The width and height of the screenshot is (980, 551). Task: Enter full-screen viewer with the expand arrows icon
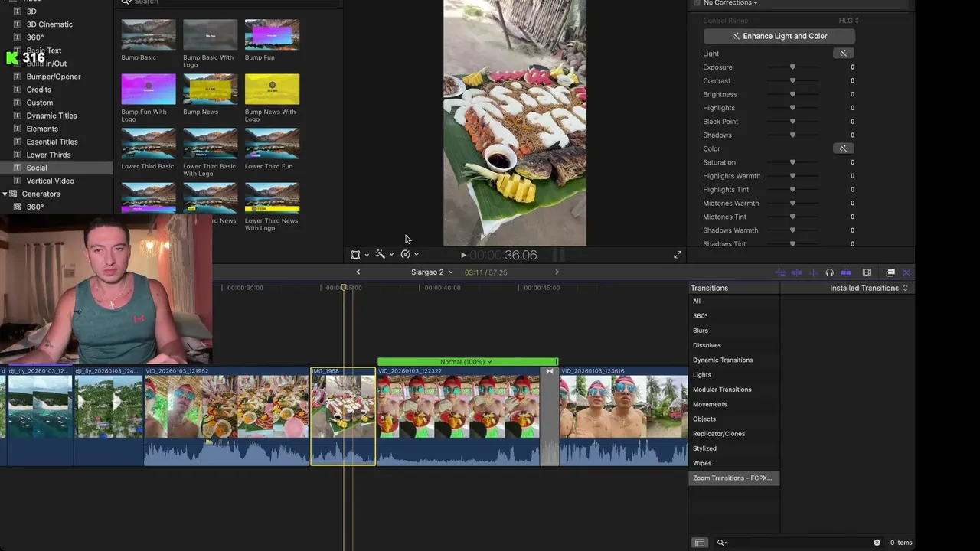coord(678,255)
